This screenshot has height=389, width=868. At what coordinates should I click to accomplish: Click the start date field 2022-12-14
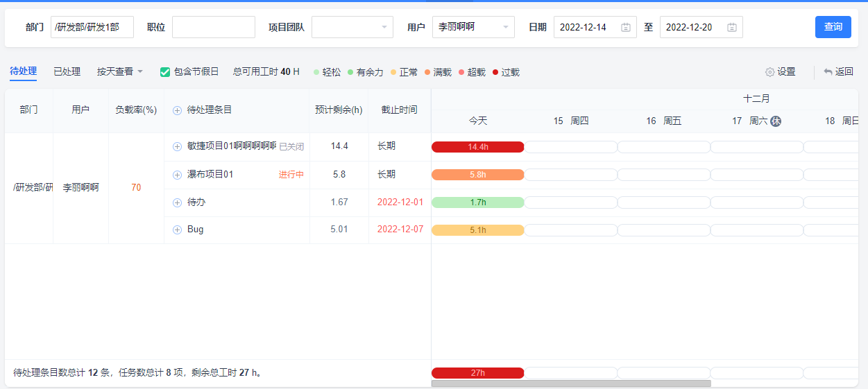tap(595, 27)
